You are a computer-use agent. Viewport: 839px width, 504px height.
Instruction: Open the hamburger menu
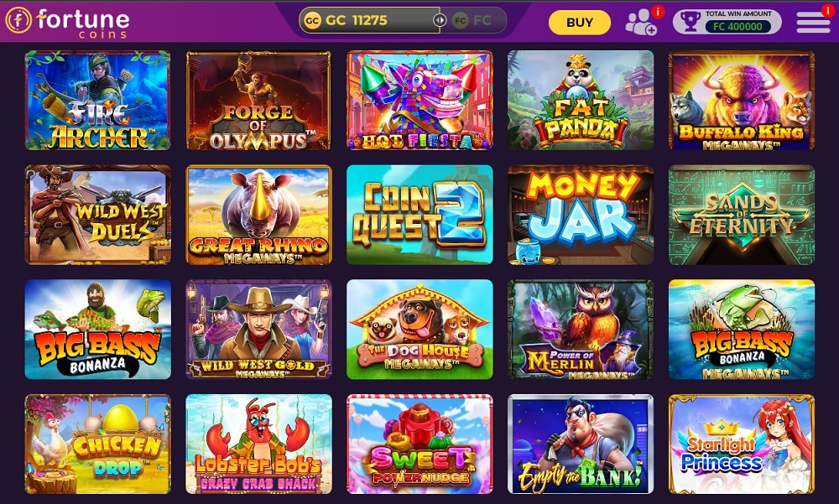coord(813,23)
